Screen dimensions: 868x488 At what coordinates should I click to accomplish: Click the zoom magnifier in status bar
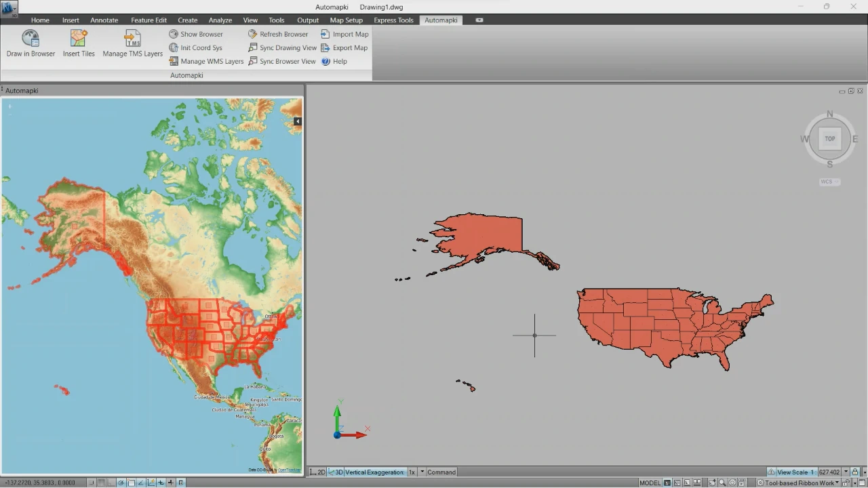click(x=722, y=483)
